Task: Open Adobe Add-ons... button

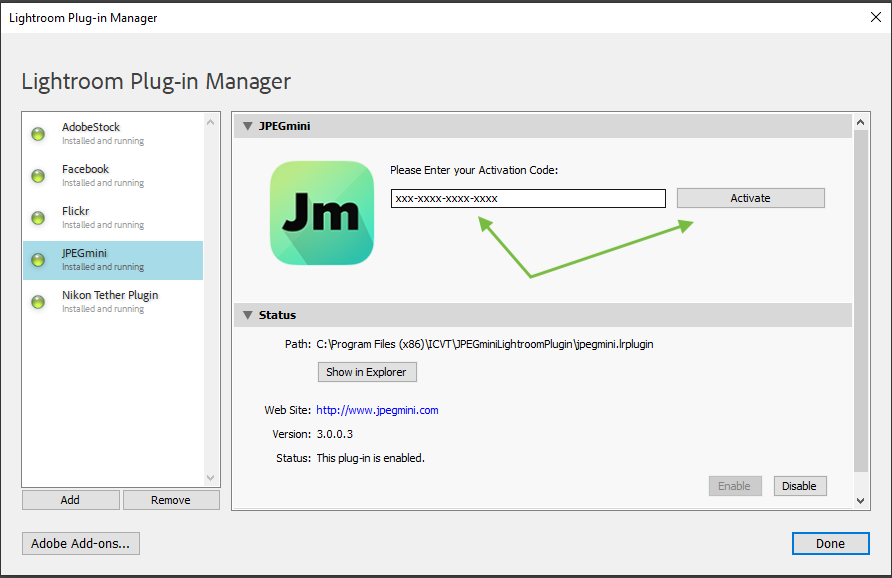Action: [x=81, y=543]
